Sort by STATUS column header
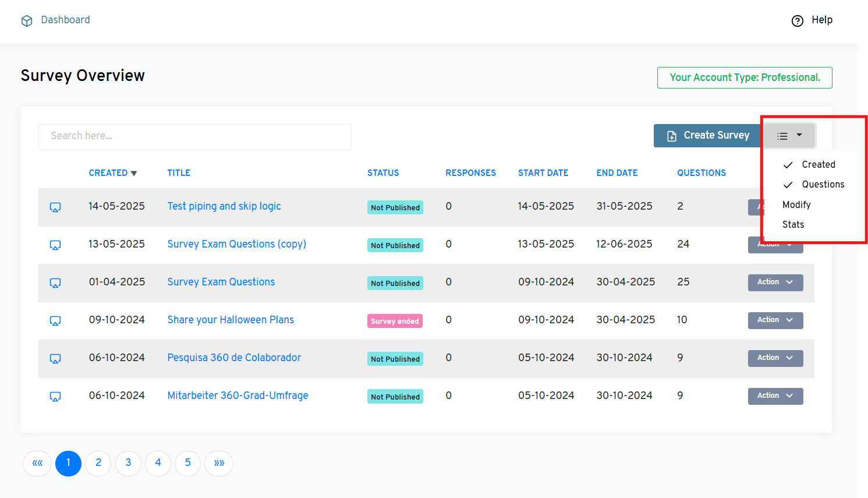The width and height of the screenshot is (868, 498). coord(383,173)
